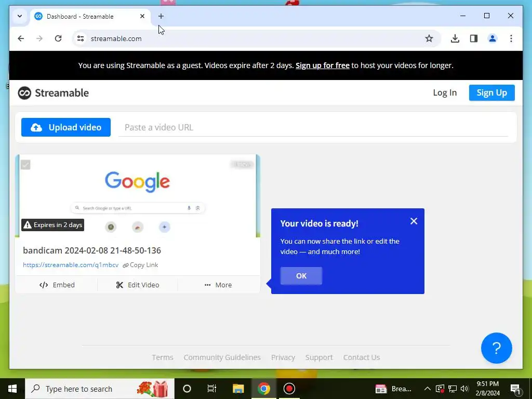
Task: Click the browser forward arrow
Action: (x=39, y=38)
